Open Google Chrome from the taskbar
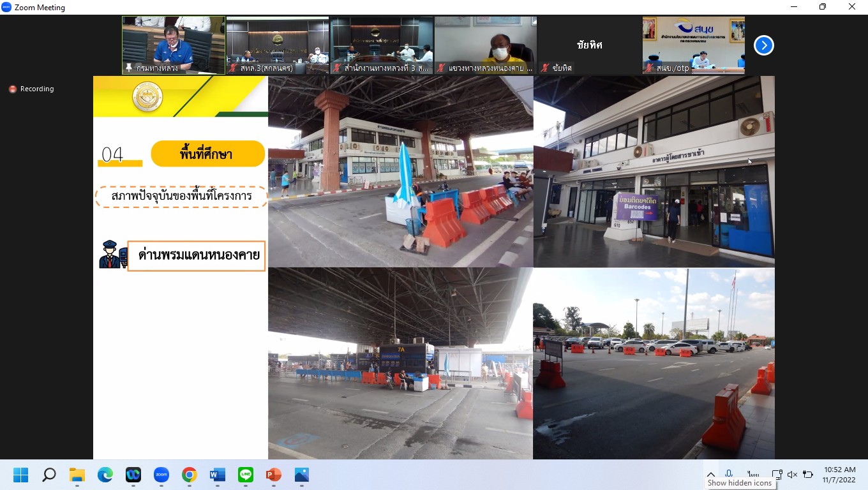 click(190, 475)
